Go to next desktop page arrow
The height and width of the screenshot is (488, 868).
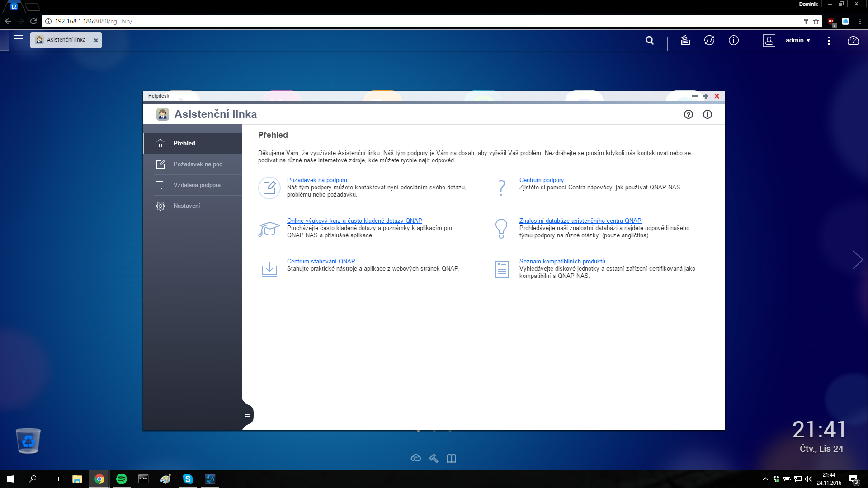[857, 260]
